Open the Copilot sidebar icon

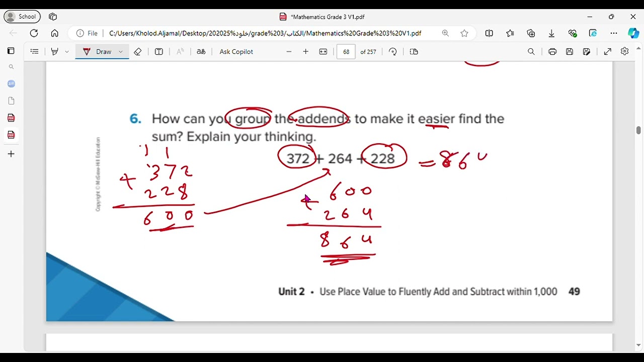[x=633, y=33]
